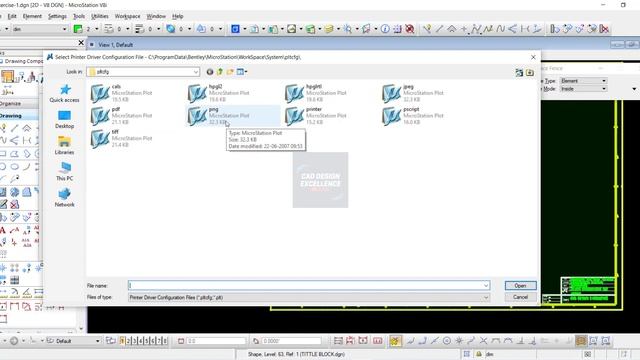Open Libraries in dialog sidebar
Screen dimensions: 640x360
click(64, 146)
